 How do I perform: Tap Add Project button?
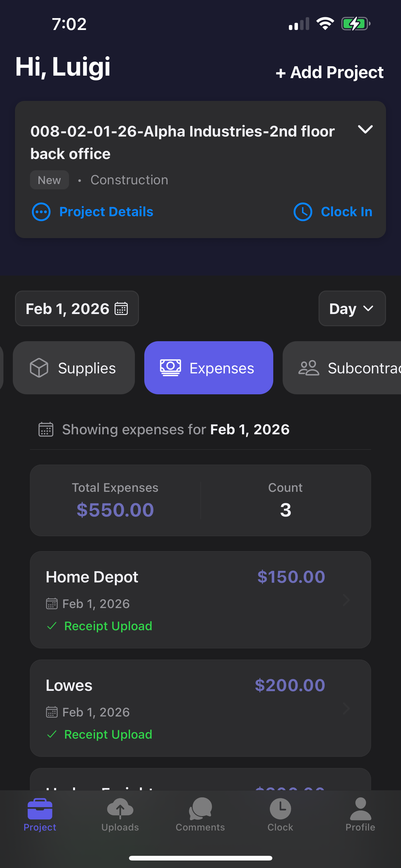(x=329, y=72)
